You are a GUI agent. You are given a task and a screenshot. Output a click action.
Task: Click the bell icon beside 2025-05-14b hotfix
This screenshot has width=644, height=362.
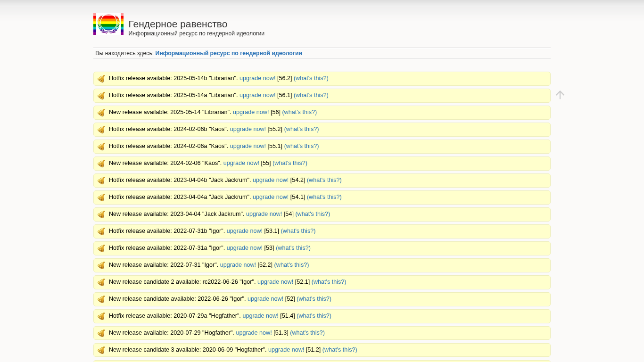(101, 79)
